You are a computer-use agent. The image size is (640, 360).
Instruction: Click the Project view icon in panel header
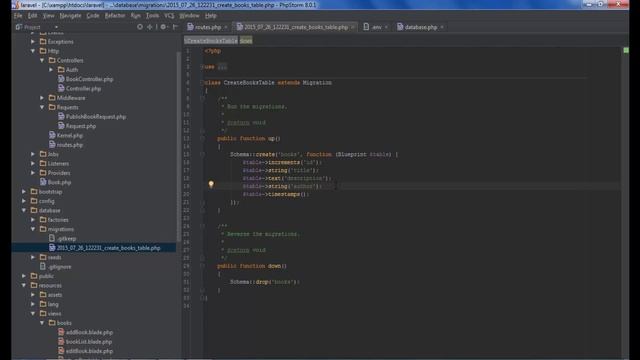pyautogui.click(x=19, y=27)
